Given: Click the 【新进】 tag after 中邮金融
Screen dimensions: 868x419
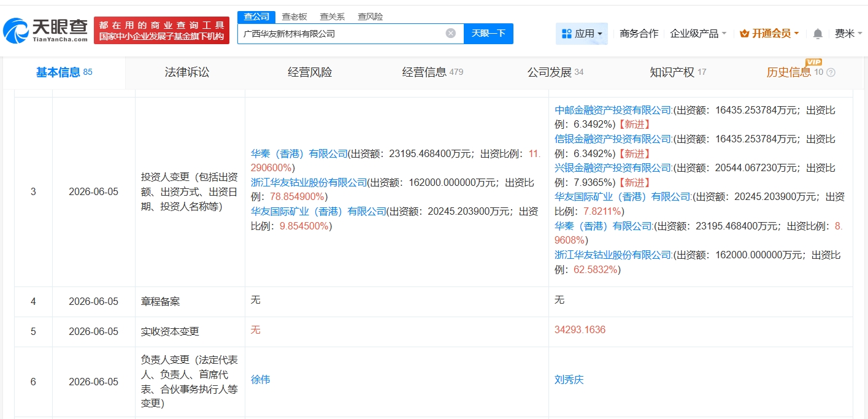Looking at the screenshot, I should click(634, 125).
